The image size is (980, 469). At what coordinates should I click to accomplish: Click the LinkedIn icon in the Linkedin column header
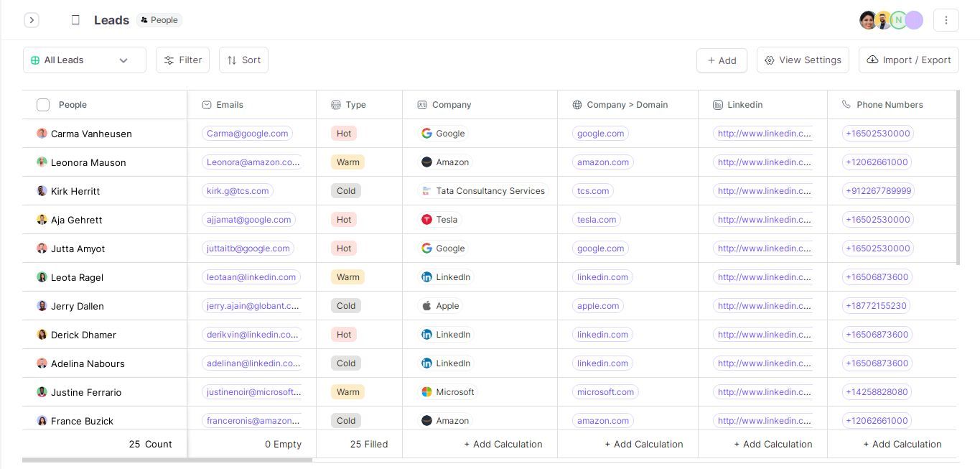click(718, 105)
